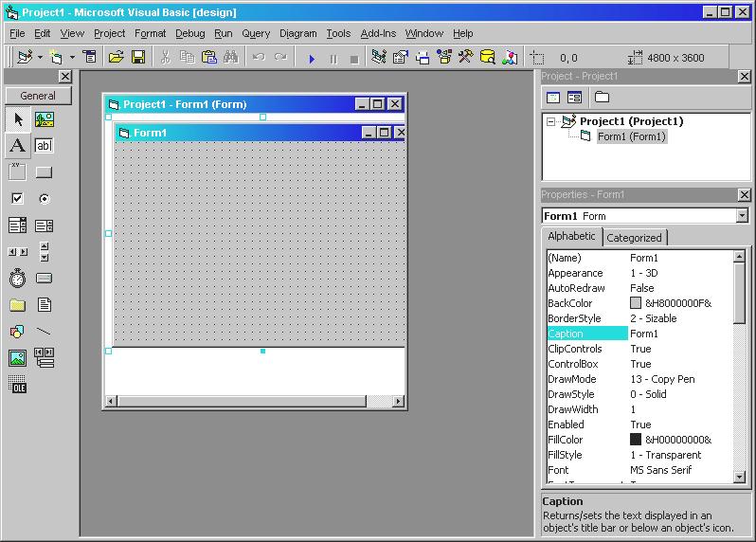The height and width of the screenshot is (542, 756).
Task: Click the General toolbox tab button
Action: [38, 96]
